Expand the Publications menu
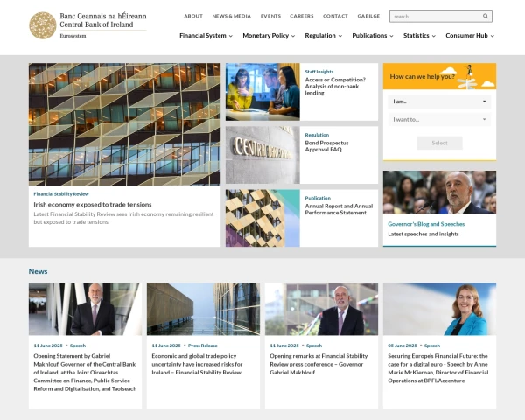 pyautogui.click(x=373, y=36)
